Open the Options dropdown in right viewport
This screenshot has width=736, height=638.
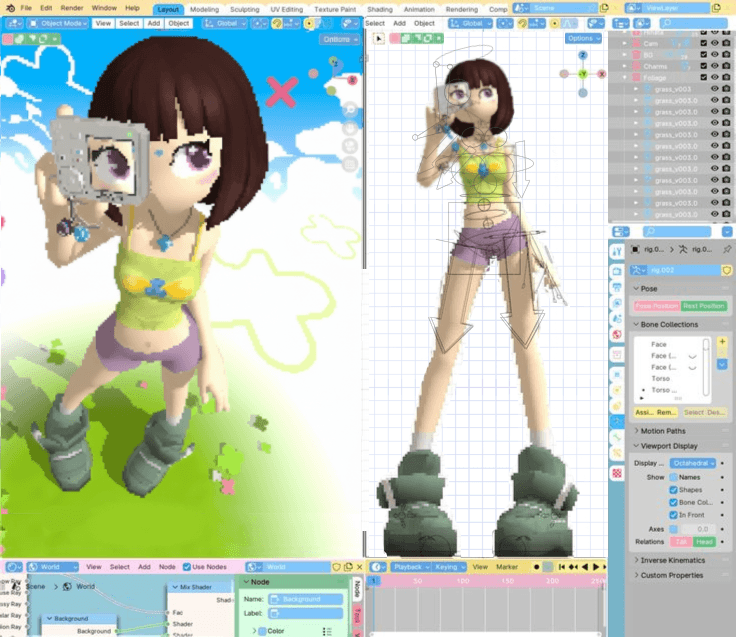pos(583,38)
